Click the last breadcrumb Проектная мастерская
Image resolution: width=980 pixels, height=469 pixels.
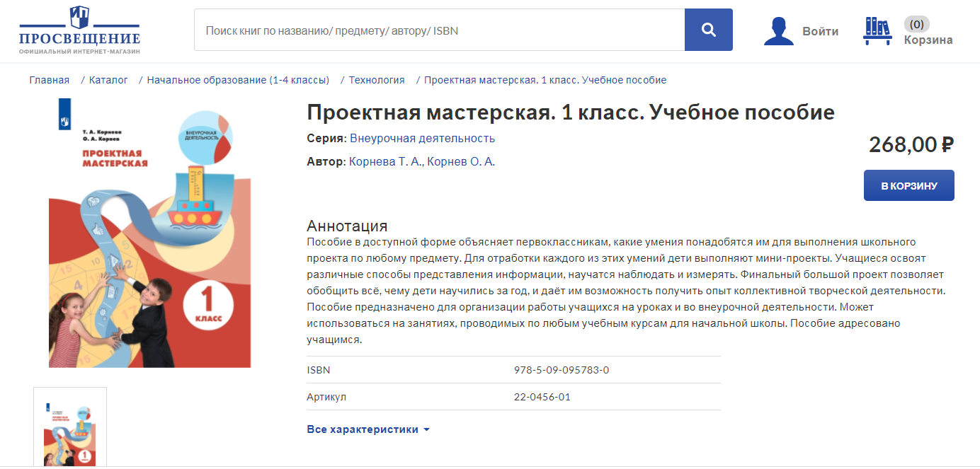pos(545,80)
